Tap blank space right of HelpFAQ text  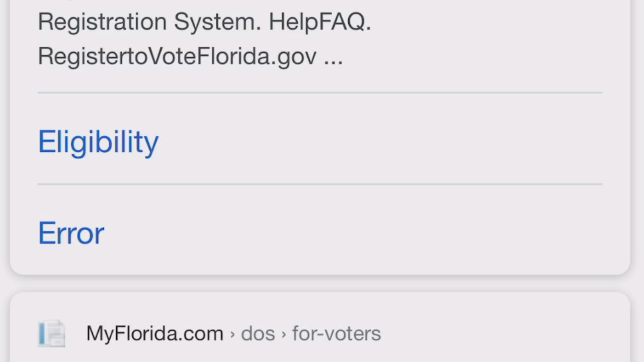point(483,22)
